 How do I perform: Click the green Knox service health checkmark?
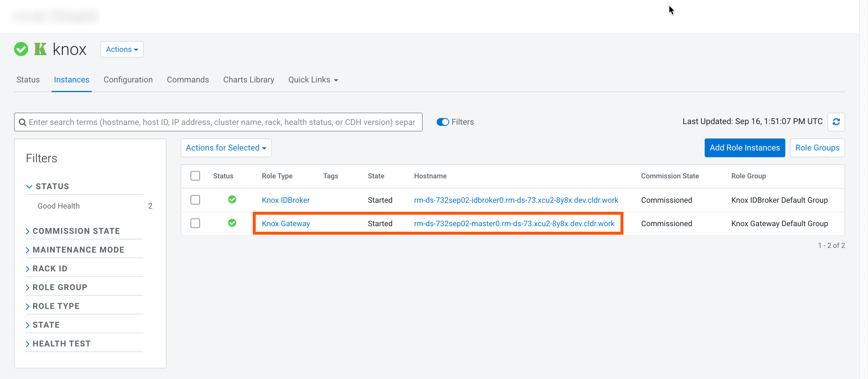21,49
